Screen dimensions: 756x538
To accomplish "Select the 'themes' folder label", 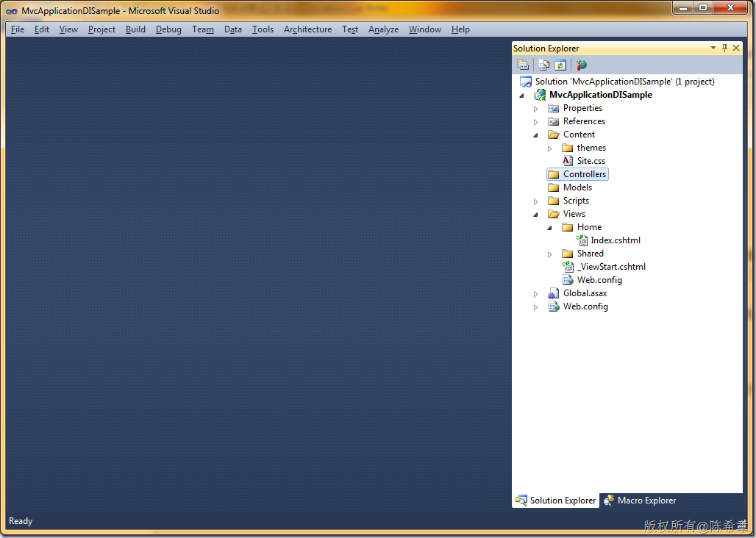I will pos(591,148).
